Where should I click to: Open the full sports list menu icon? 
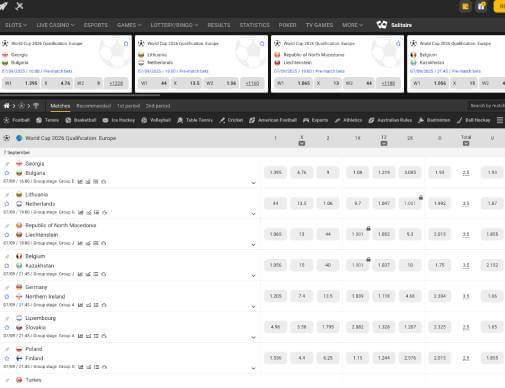point(500,120)
